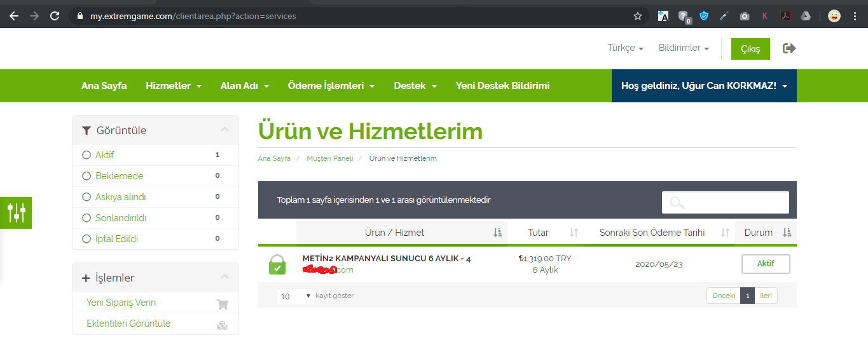Expand the Alan Adı menu
The height and width of the screenshot is (361, 868).
click(245, 86)
